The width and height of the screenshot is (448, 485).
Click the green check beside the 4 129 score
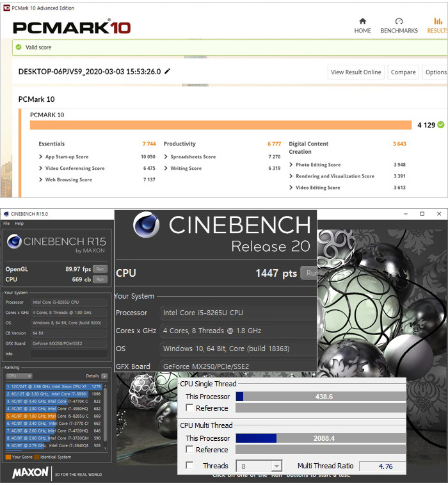point(440,125)
